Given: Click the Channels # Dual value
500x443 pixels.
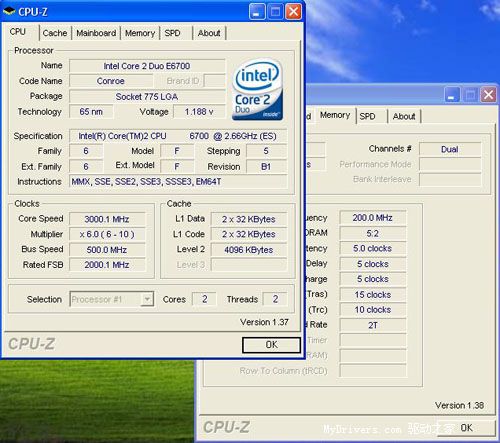Looking at the screenshot, I should tap(450, 149).
